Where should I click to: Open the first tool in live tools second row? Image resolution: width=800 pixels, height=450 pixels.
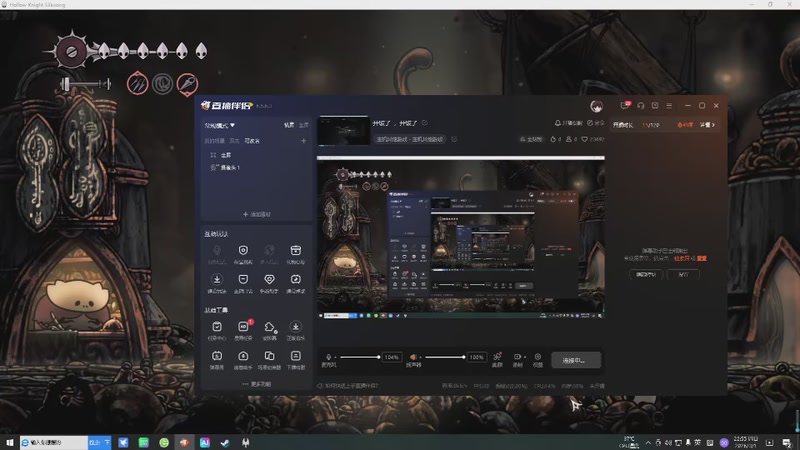217,356
